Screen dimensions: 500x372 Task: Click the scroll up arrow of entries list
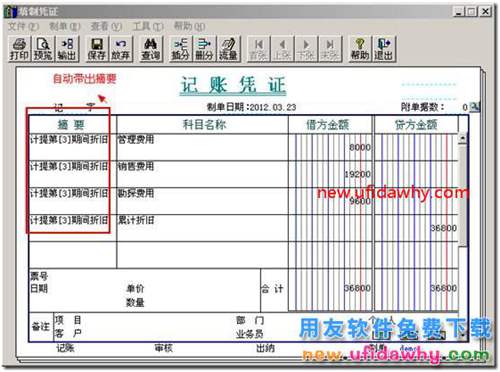[x=462, y=138]
